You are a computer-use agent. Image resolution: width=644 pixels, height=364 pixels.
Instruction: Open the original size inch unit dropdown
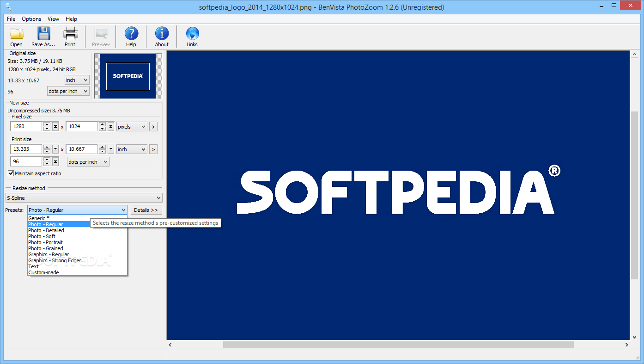[x=77, y=80]
